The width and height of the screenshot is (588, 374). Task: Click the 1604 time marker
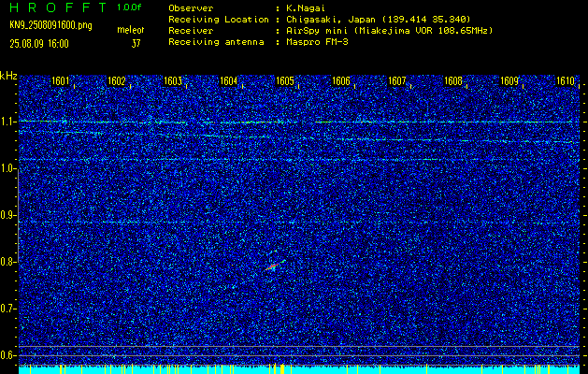pos(229,81)
